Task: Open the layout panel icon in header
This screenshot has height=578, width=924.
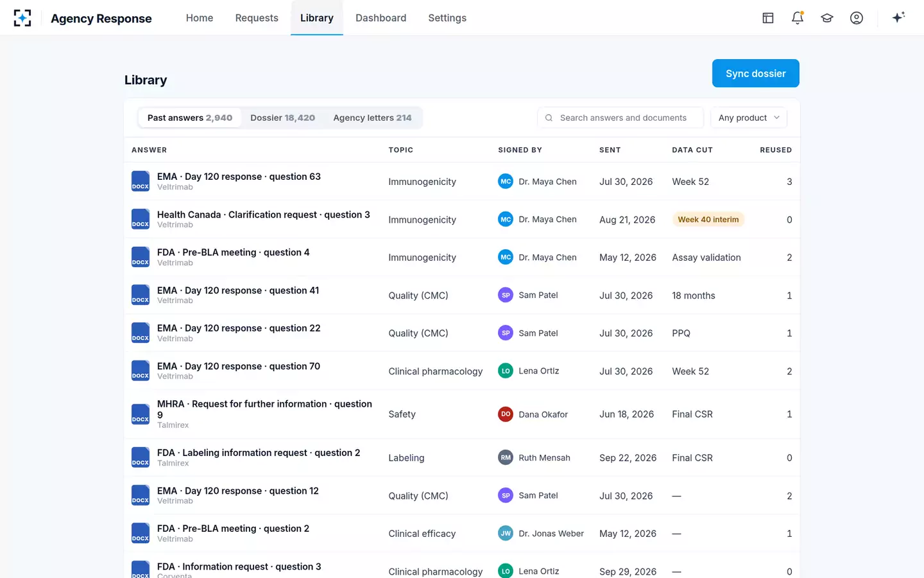Action: [768, 18]
